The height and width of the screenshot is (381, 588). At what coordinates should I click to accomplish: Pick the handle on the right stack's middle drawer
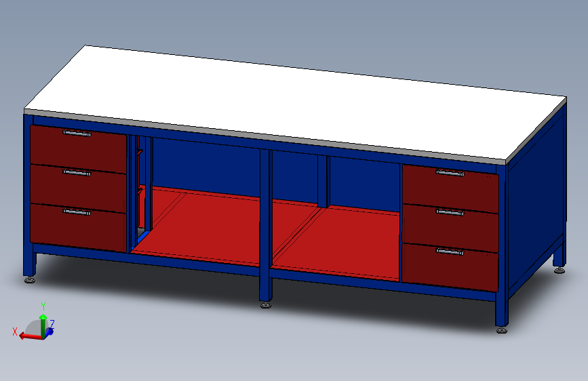point(450,213)
